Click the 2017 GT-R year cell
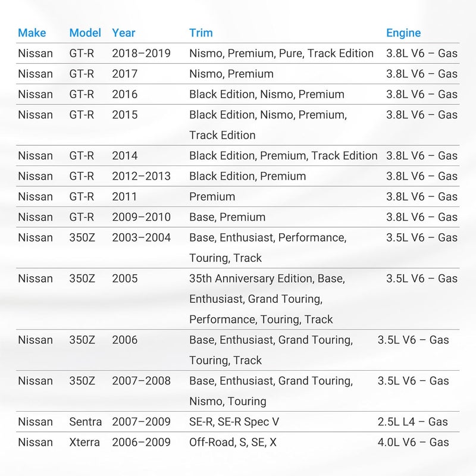Image resolution: width=476 pixels, height=476 pixels. point(125,74)
